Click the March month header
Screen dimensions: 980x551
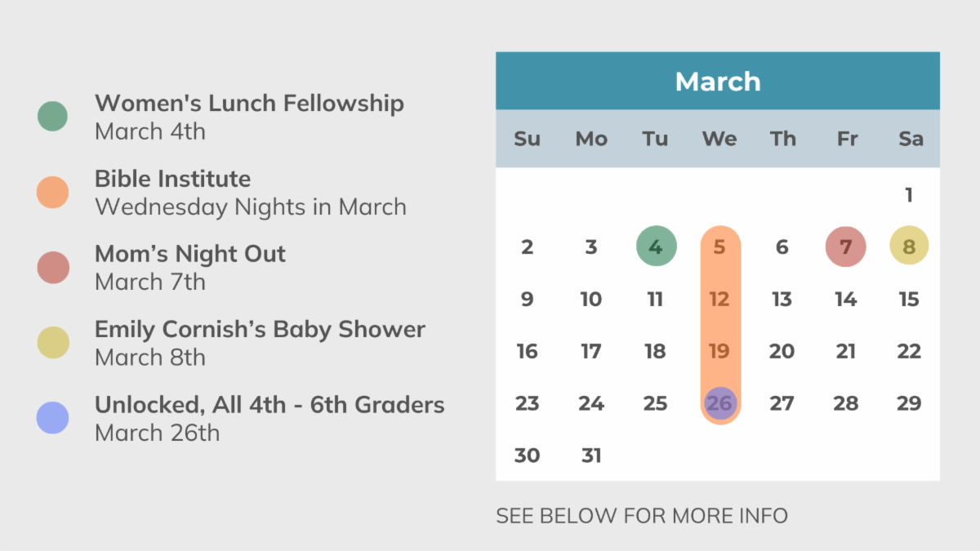tap(718, 82)
